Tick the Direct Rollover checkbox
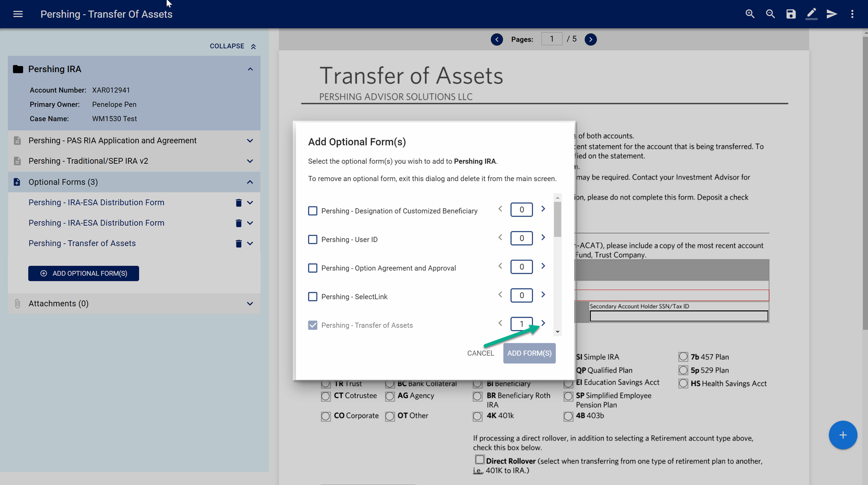This screenshot has height=485, width=868. (x=480, y=460)
